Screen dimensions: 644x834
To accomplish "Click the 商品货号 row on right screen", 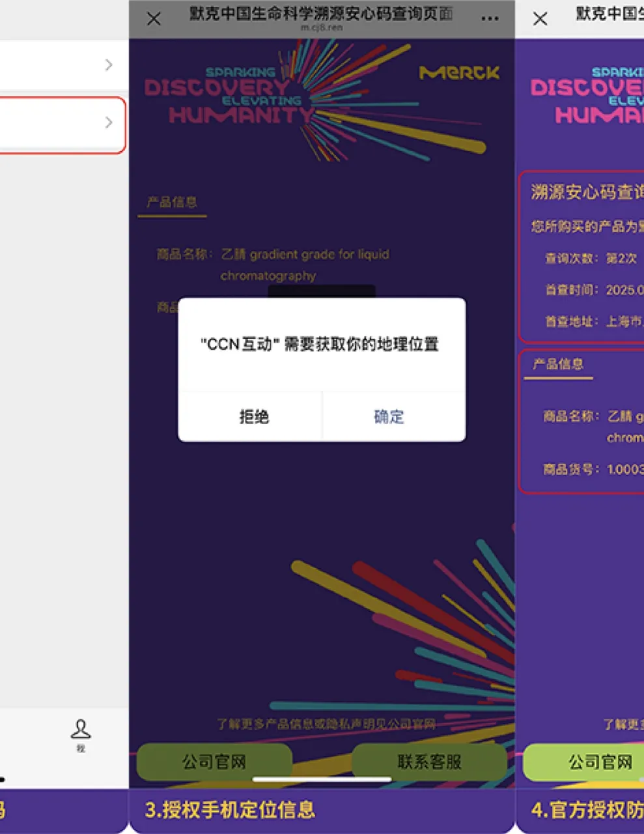I will (593, 468).
